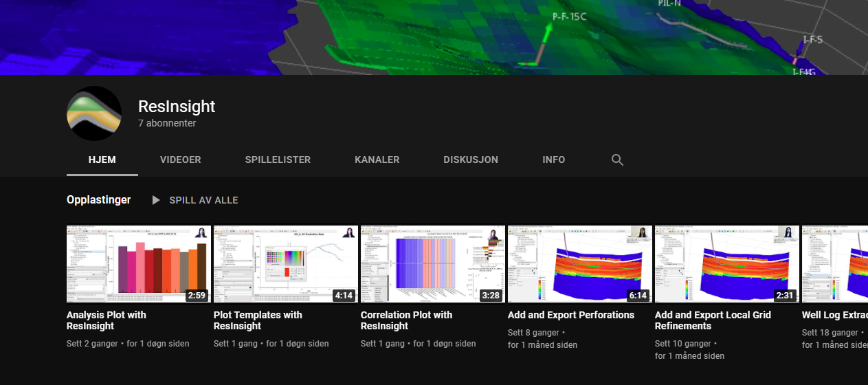The width and height of the screenshot is (868, 385).
Task: Open the SPILLELISTER tab
Action: [278, 159]
